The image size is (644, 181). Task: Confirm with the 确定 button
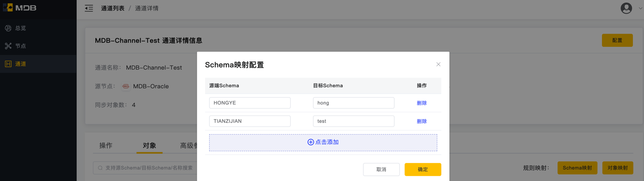[423, 169]
